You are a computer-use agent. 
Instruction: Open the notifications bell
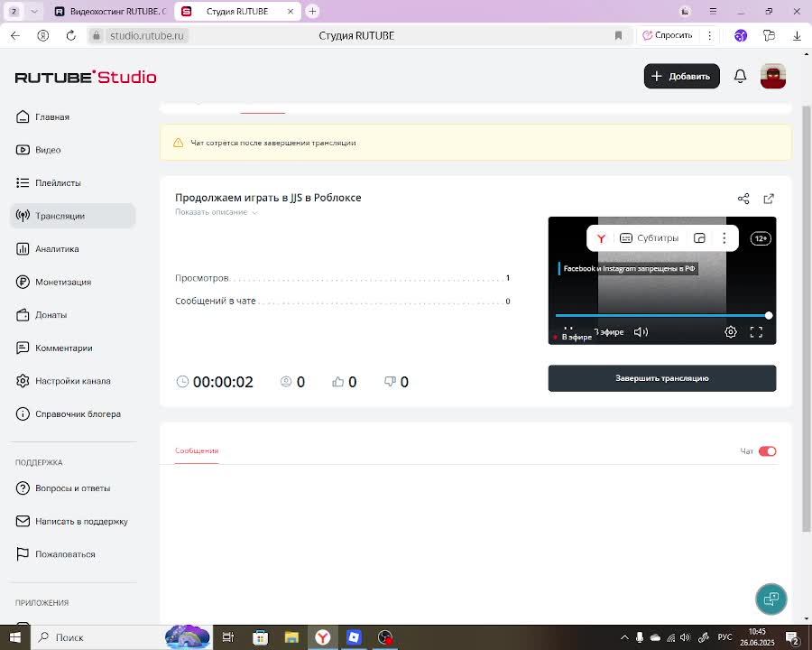[x=740, y=76]
